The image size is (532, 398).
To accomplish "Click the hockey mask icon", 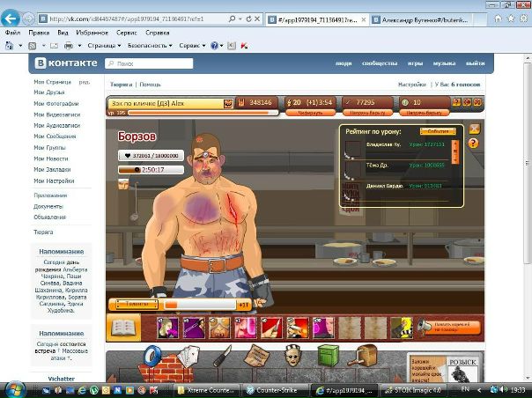I will click(x=293, y=357).
